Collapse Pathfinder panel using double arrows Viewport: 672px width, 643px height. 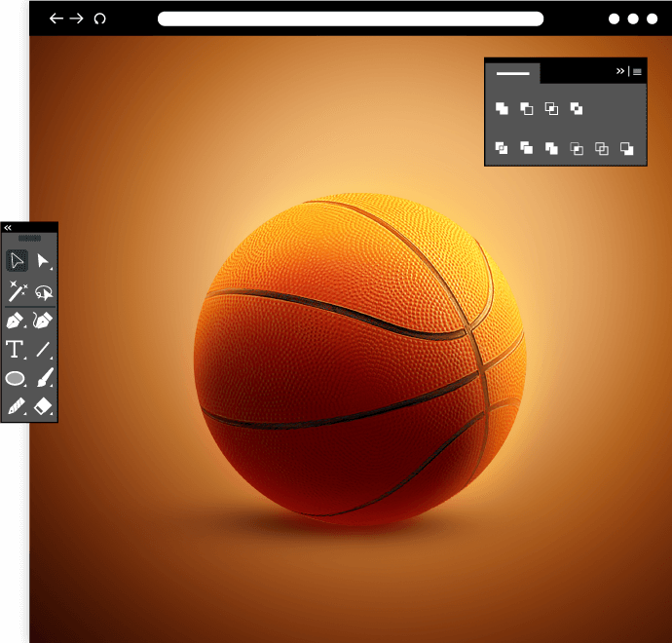pyautogui.click(x=619, y=71)
